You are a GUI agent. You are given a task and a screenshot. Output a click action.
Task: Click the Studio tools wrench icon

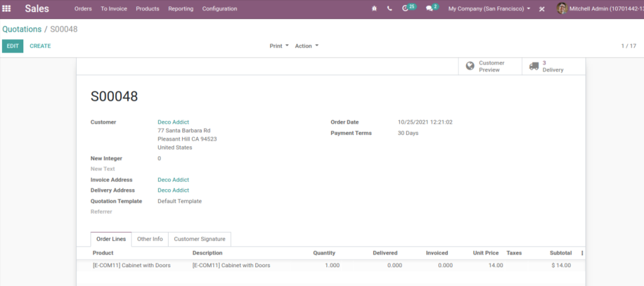541,9
